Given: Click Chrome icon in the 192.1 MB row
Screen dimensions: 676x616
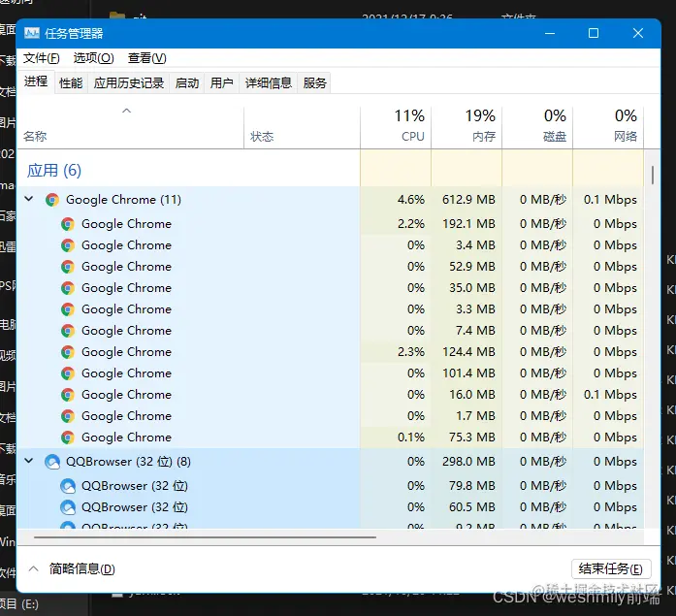Looking at the screenshot, I should click(68, 224).
